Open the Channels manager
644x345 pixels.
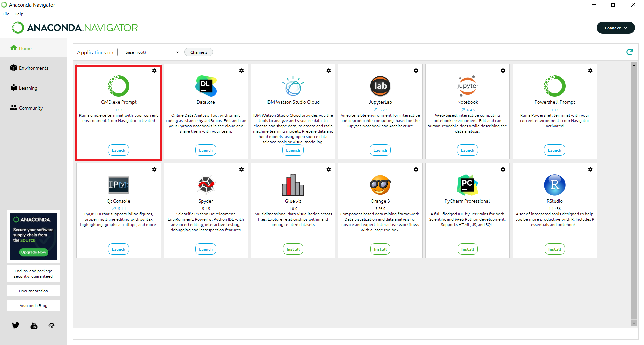[x=199, y=52]
